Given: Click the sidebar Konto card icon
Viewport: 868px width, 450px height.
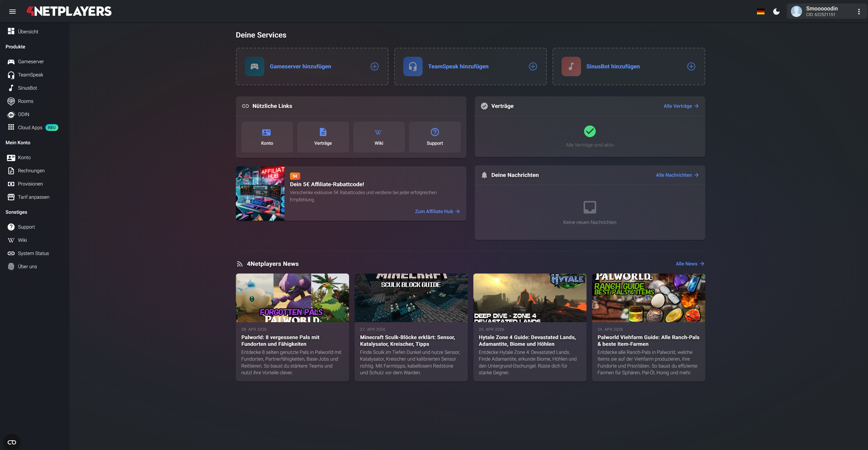Looking at the screenshot, I should tap(11, 157).
